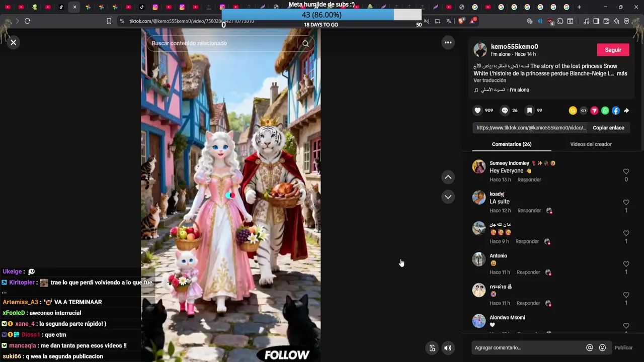This screenshot has width=644, height=362.
Task: Like Antonio's comment
Action: (626, 264)
